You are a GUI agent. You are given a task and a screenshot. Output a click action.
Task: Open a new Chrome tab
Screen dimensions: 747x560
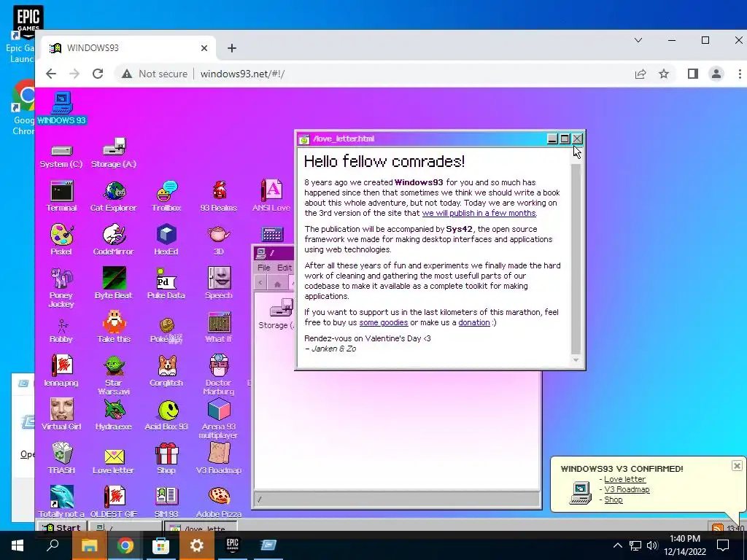tap(231, 48)
